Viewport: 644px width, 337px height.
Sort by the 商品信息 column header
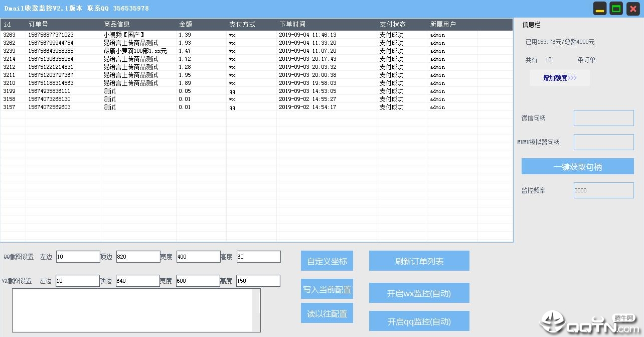coord(139,24)
